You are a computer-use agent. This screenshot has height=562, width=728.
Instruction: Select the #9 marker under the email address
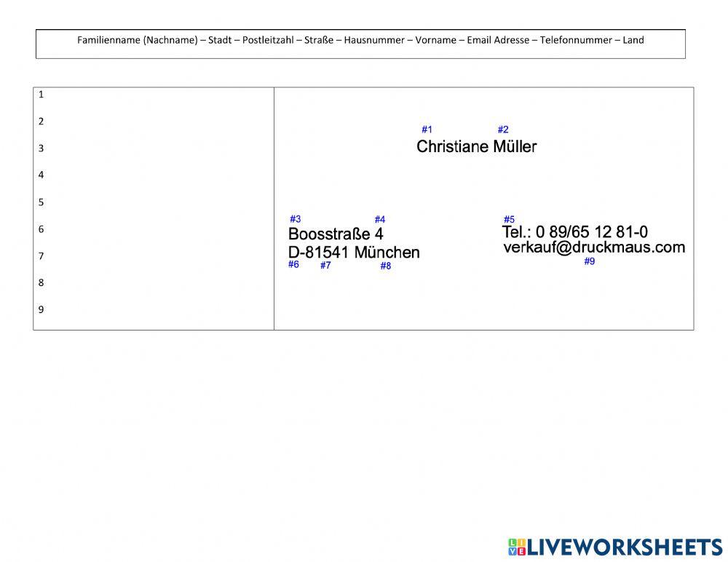click(589, 261)
